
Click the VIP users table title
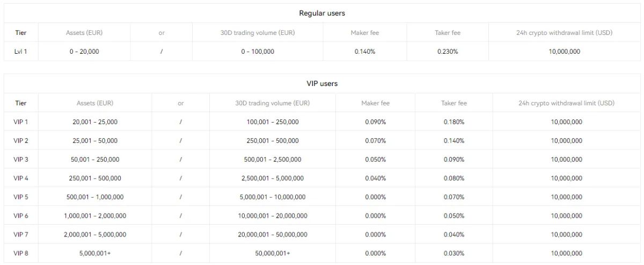tap(321, 84)
